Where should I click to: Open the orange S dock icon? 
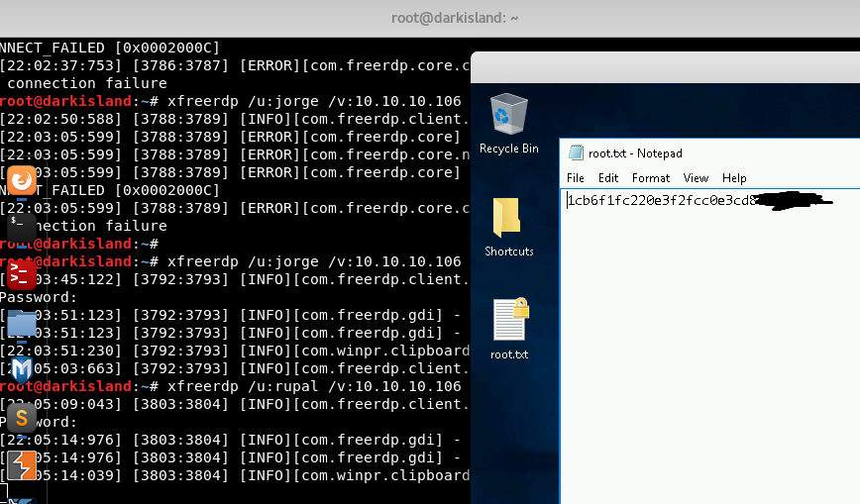(x=22, y=418)
